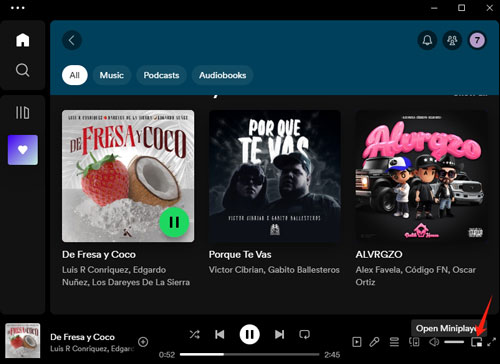Seek within the song progress bar
Viewport: 500px width, 364px height.
(249, 354)
